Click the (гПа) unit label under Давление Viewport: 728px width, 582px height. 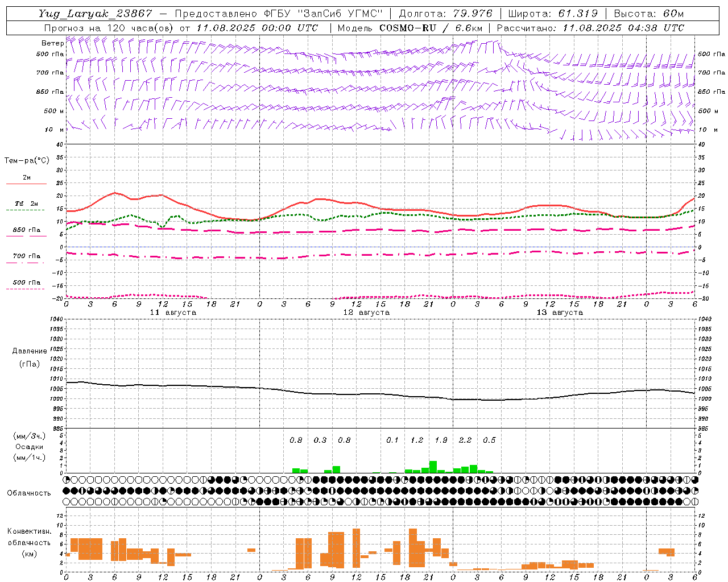click(29, 364)
